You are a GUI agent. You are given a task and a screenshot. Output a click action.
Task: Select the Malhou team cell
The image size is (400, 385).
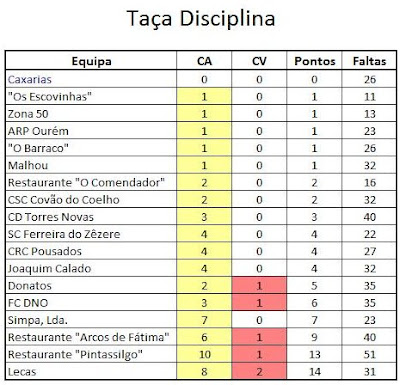(91, 165)
